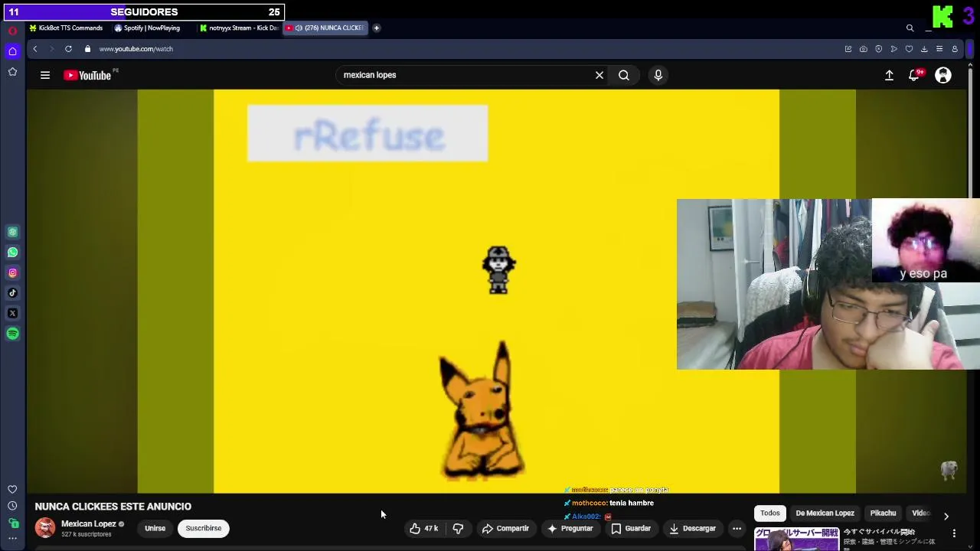The image size is (980, 551).
Task: Open the Compartir share dialog
Action: point(505,529)
